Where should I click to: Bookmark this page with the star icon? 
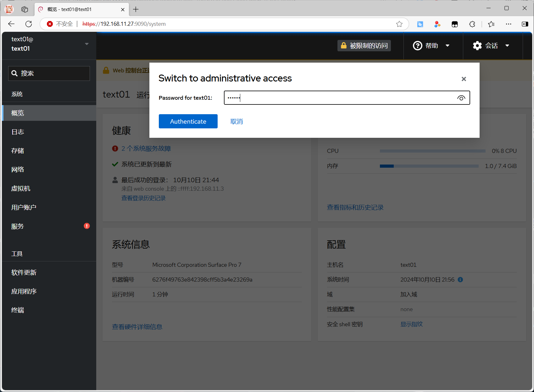(x=399, y=24)
